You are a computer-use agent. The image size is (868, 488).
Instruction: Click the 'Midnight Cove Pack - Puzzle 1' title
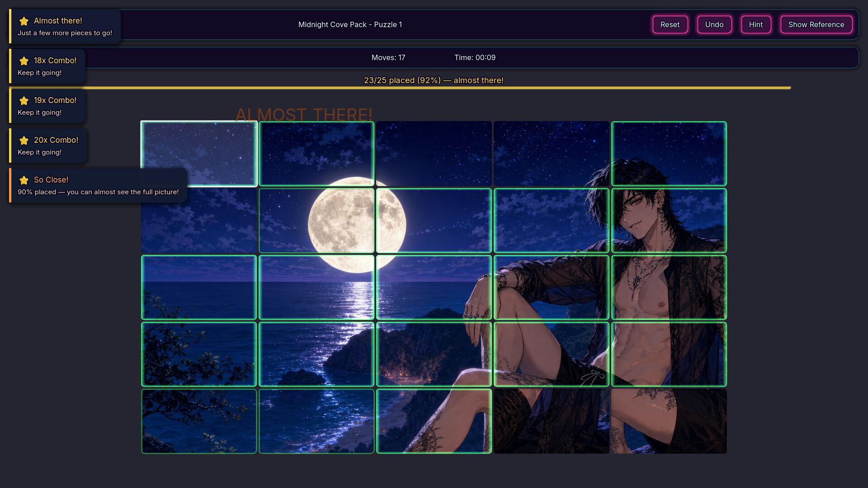coord(350,24)
